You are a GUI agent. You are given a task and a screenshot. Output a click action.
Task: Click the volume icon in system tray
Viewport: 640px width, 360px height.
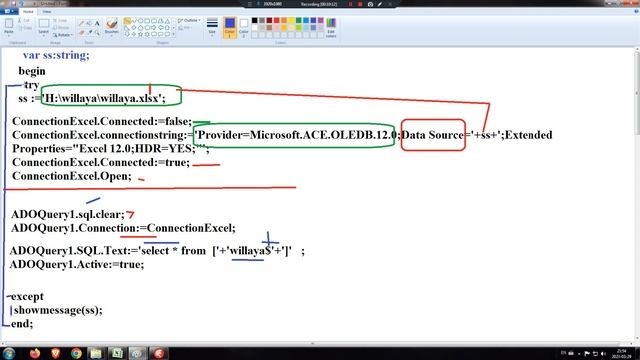coord(603,353)
